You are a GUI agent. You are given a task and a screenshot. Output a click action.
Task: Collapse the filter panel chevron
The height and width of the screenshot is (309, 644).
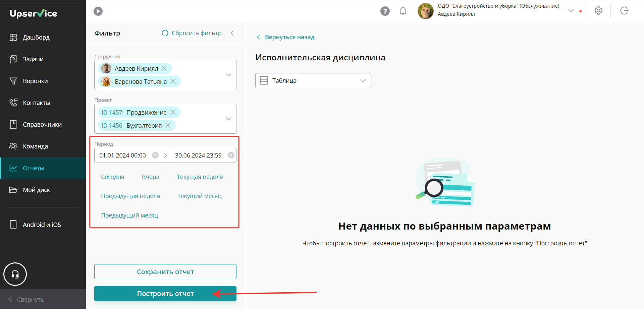[232, 33]
